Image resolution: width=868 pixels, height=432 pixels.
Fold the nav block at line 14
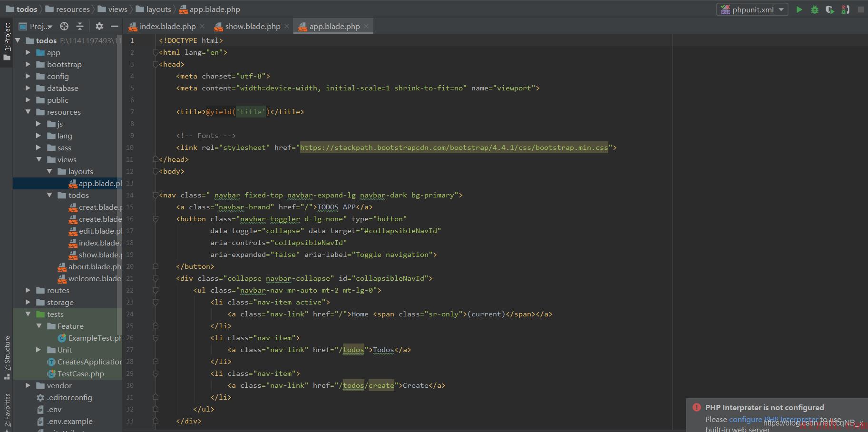(x=156, y=195)
